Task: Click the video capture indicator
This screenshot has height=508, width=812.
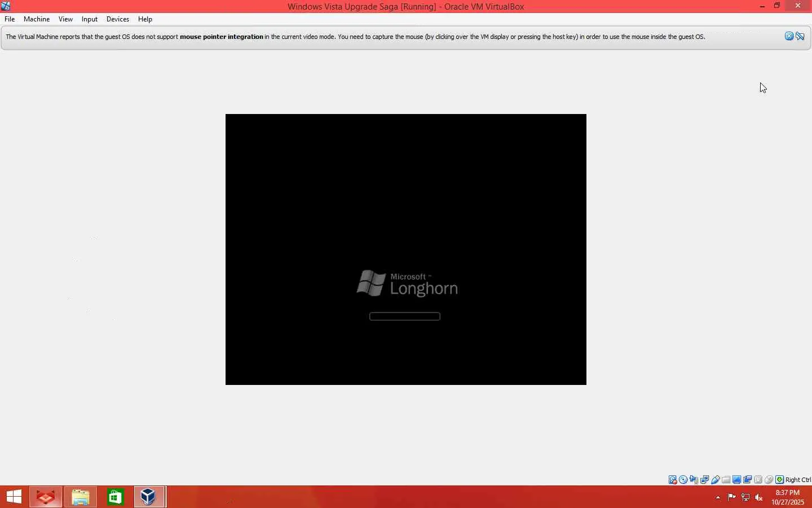Action: (748, 480)
